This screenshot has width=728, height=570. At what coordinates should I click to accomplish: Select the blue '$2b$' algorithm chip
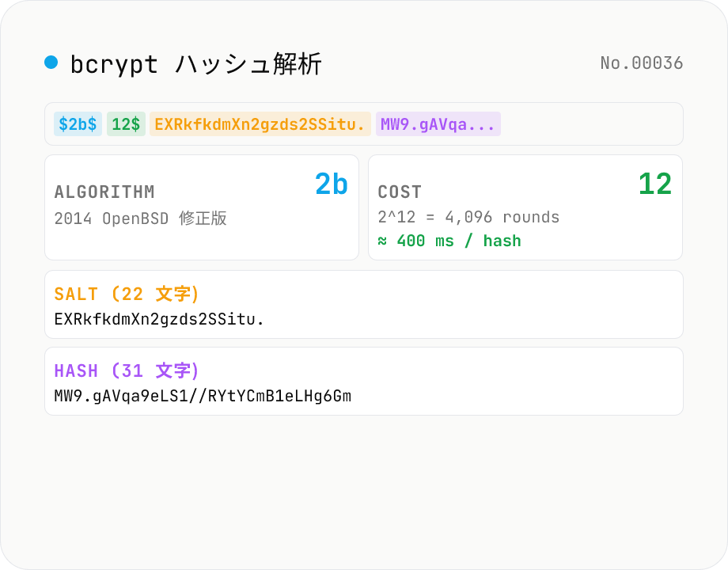pos(78,124)
